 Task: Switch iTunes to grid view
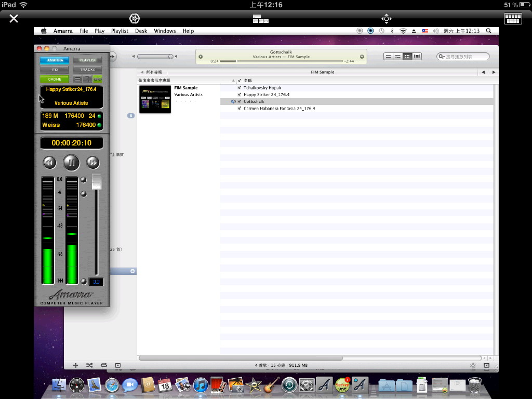(407, 56)
